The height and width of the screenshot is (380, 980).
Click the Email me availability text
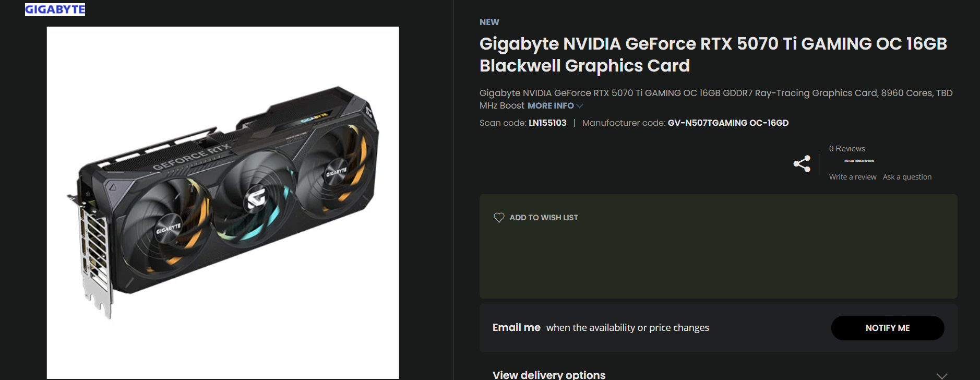(x=601, y=327)
